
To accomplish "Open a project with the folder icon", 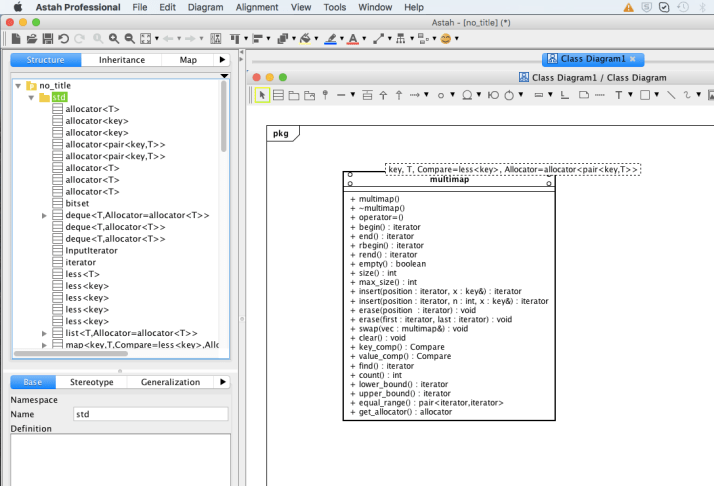I will pos(31,39).
